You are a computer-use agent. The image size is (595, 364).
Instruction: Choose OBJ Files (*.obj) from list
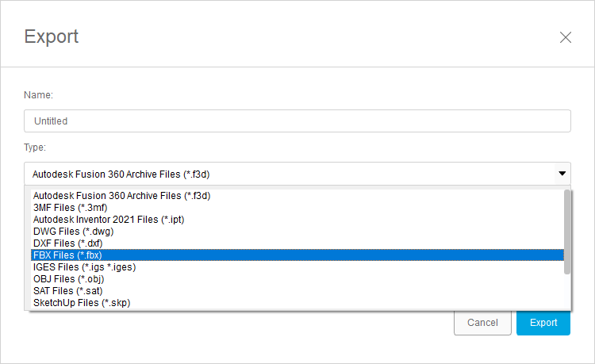tap(297, 279)
